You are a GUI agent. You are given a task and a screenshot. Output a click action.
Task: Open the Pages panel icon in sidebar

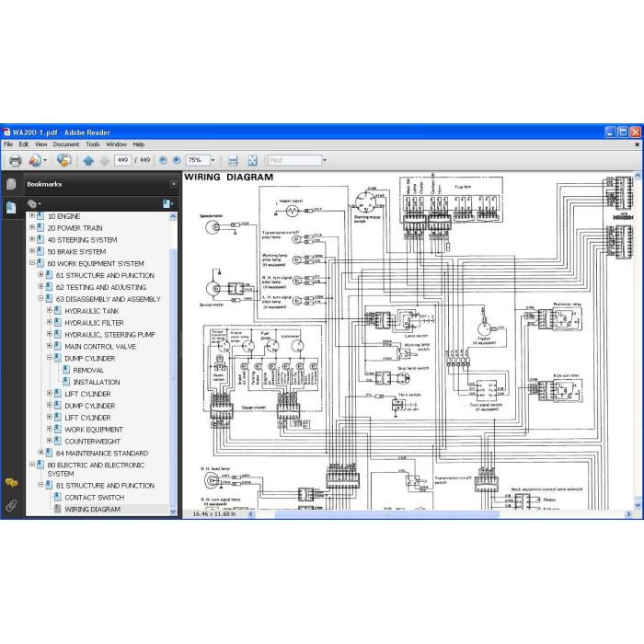click(11, 184)
